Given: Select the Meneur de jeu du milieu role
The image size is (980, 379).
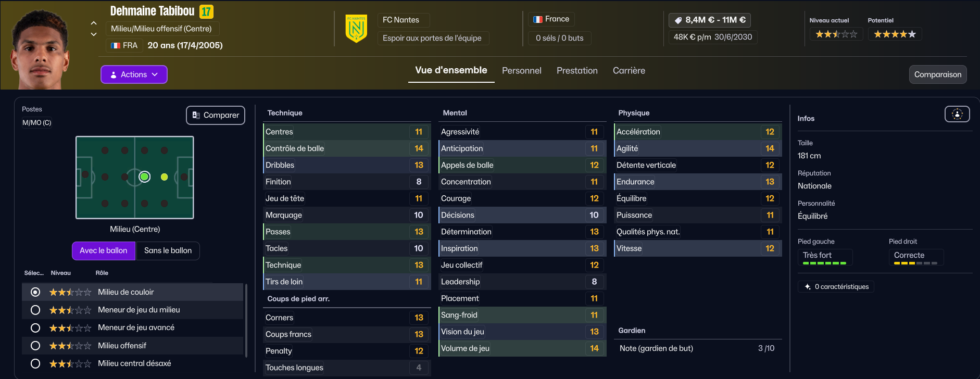Looking at the screenshot, I should click(35, 310).
